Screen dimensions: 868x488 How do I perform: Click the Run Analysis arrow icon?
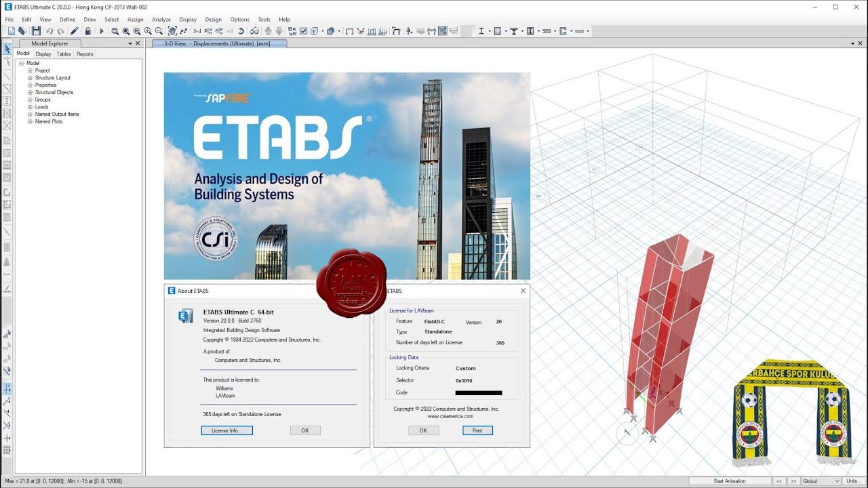[102, 30]
